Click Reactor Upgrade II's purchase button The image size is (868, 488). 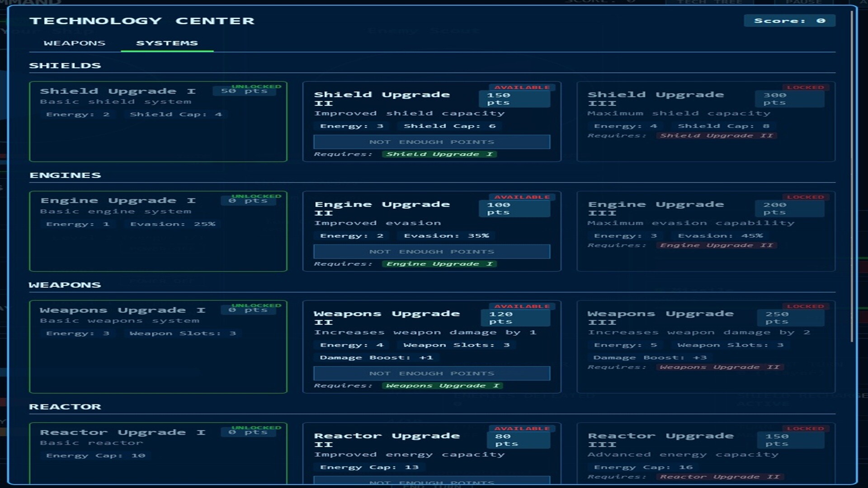click(432, 482)
